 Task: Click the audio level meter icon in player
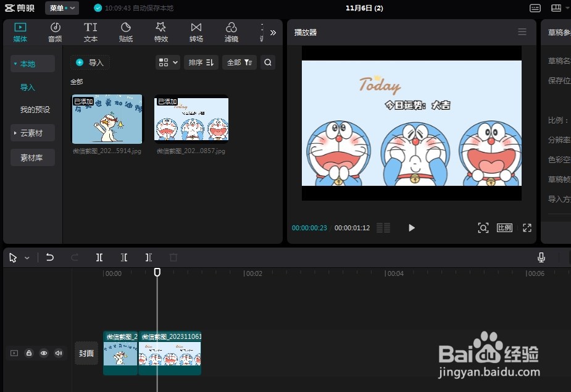point(383,228)
